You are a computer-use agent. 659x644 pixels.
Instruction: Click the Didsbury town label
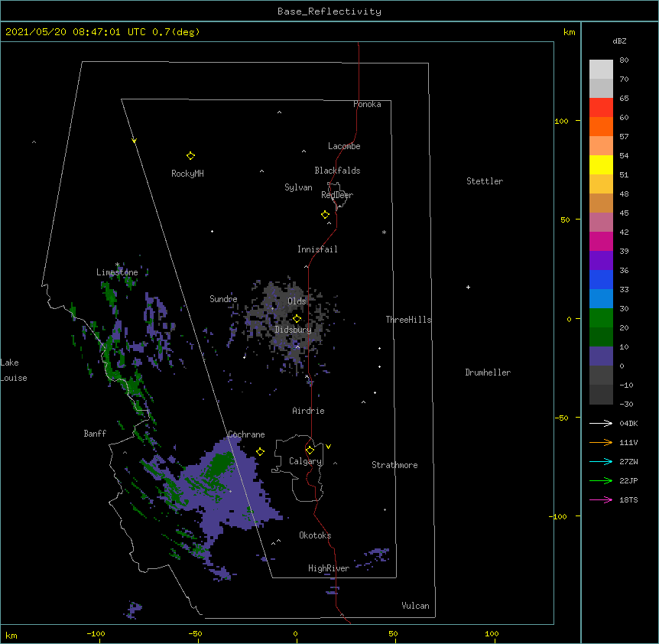coord(294,330)
